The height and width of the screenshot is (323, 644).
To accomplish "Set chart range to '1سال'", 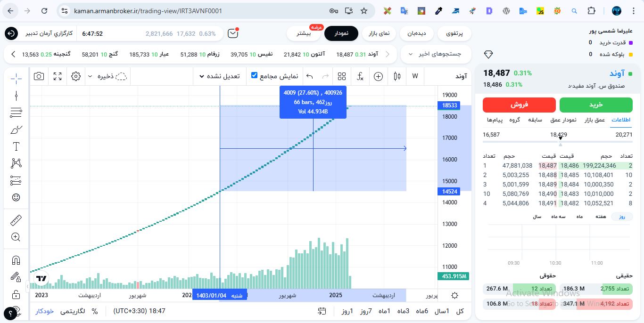I will [441, 311].
